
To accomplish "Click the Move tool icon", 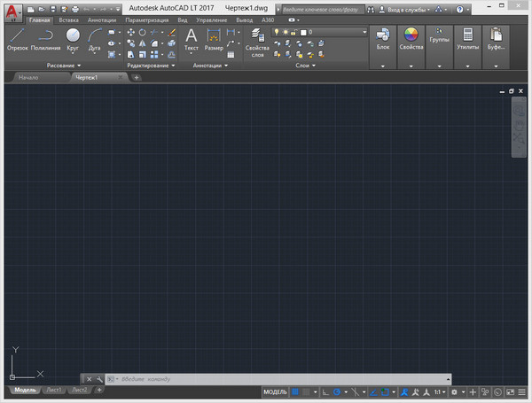I will coord(130,32).
